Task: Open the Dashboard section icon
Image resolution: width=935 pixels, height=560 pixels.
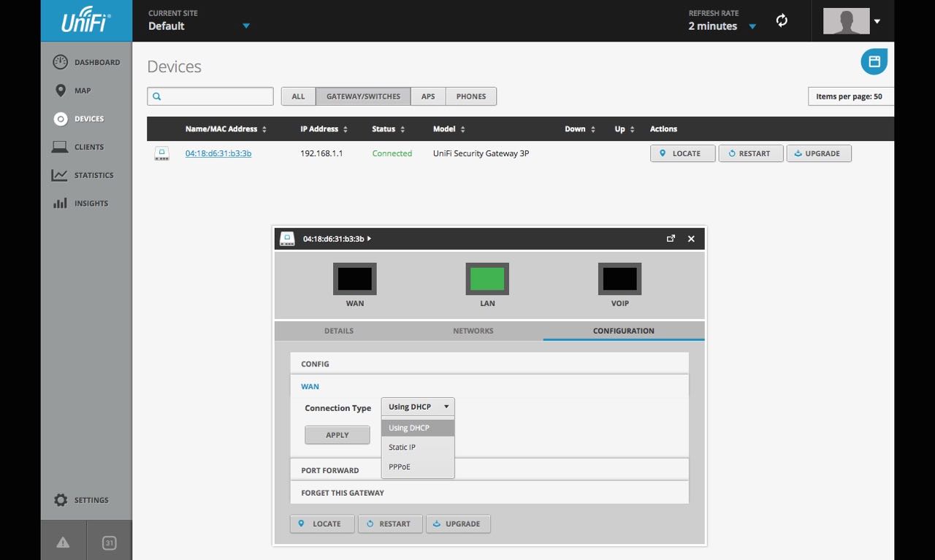Action: click(x=61, y=63)
